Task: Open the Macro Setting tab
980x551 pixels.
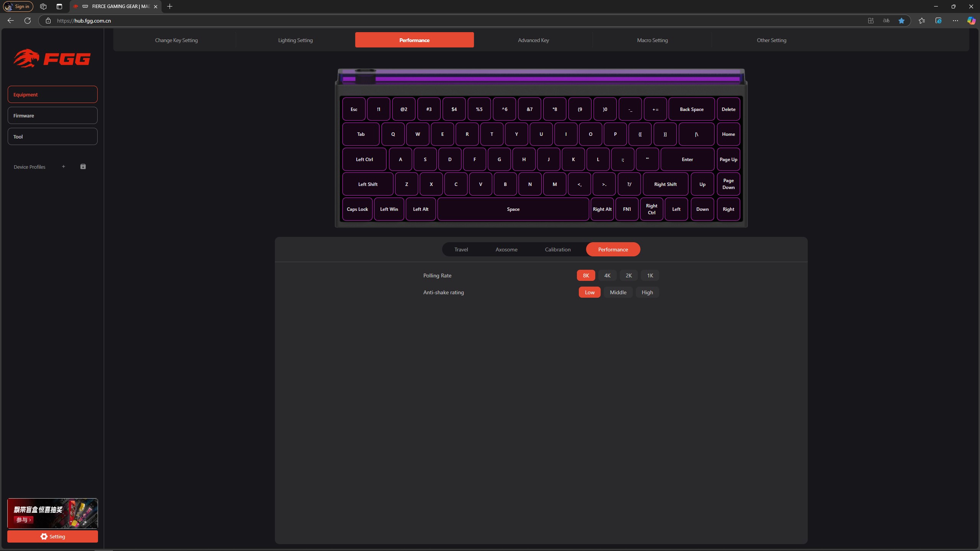Action: click(x=652, y=40)
